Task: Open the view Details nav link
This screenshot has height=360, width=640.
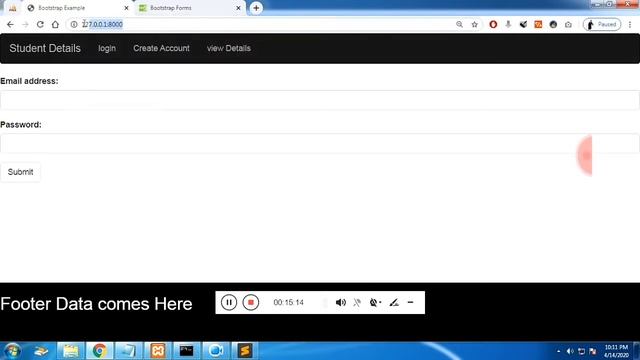Action: 229,48
